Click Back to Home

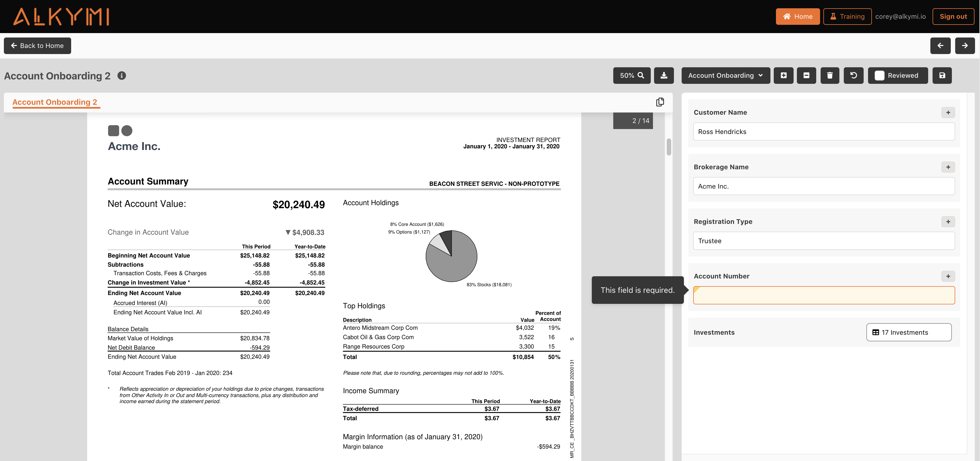coord(37,46)
